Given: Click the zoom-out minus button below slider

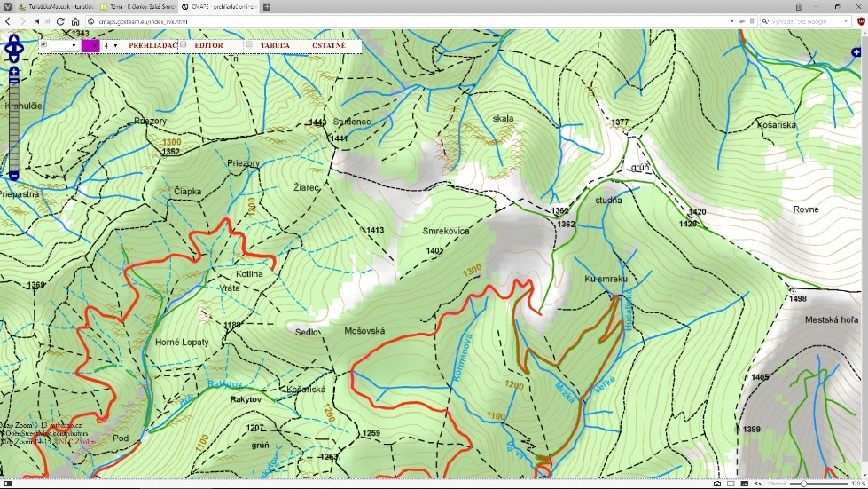Looking at the screenshot, I should 13,176.
